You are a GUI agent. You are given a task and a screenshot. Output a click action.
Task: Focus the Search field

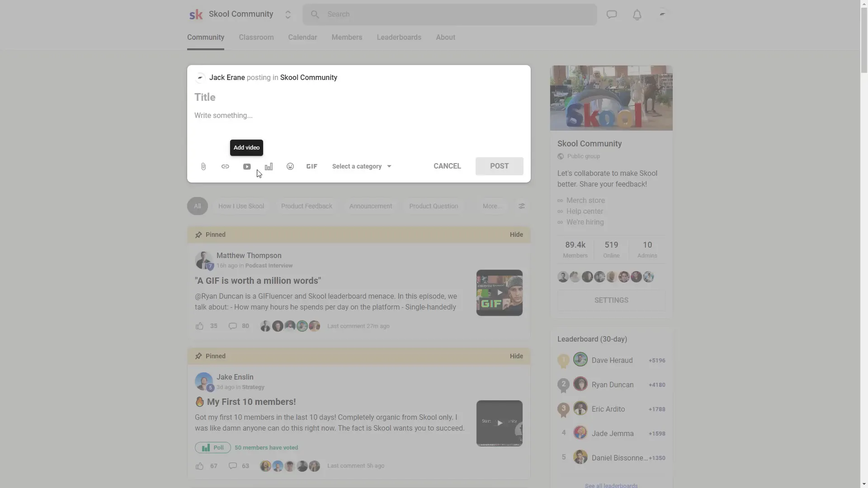(x=450, y=14)
